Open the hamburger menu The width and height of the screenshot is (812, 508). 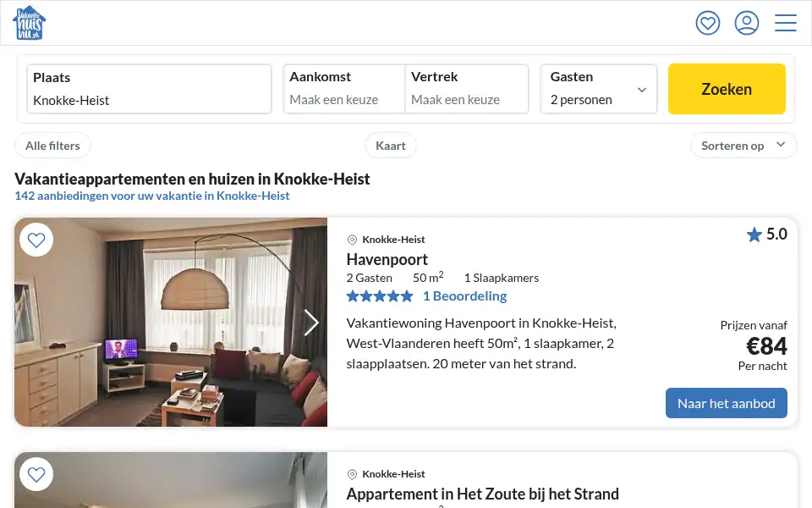click(x=785, y=23)
